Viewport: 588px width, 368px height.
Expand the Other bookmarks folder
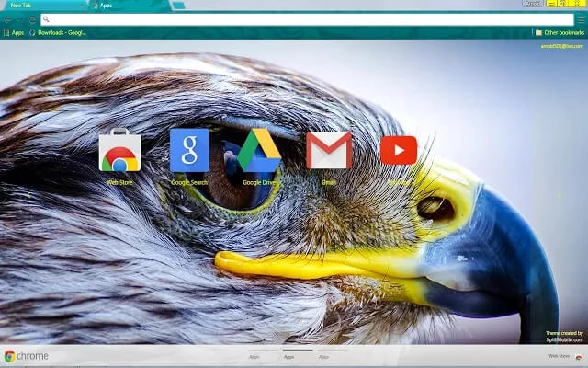coord(560,33)
